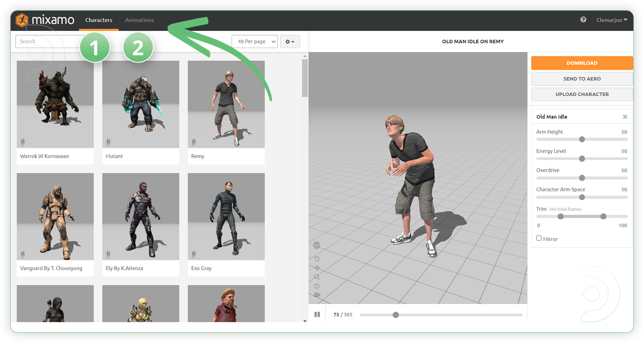The image size is (644, 343).
Task: Select the Remy character thumbnail
Action: point(226,104)
